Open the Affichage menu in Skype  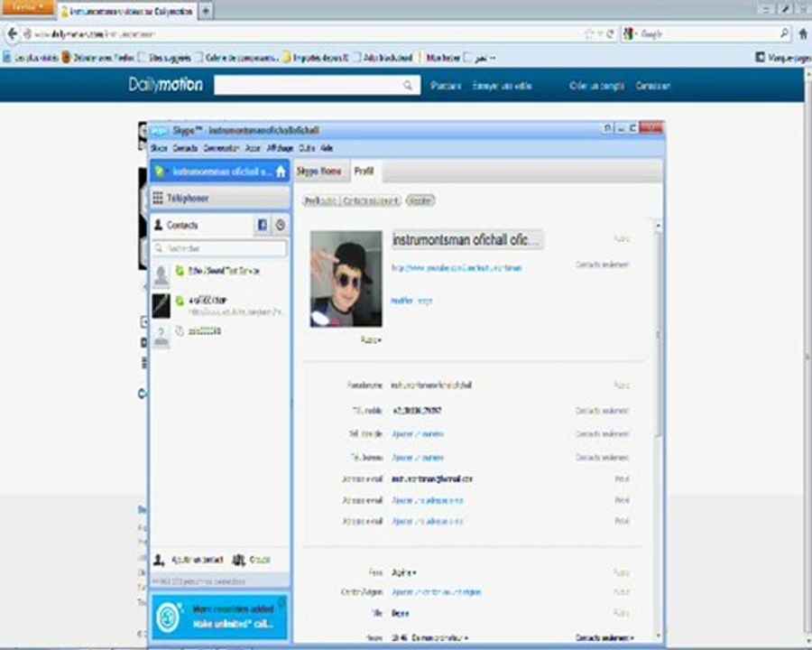tap(281, 148)
